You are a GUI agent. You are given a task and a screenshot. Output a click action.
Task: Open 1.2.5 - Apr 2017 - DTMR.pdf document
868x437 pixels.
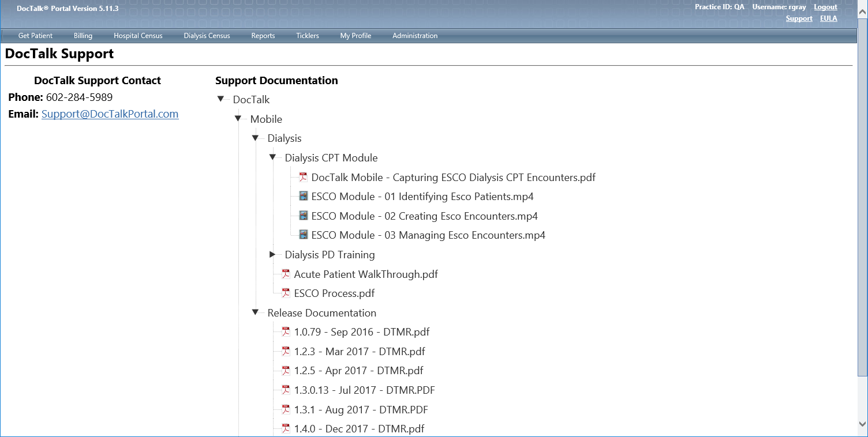tap(358, 371)
